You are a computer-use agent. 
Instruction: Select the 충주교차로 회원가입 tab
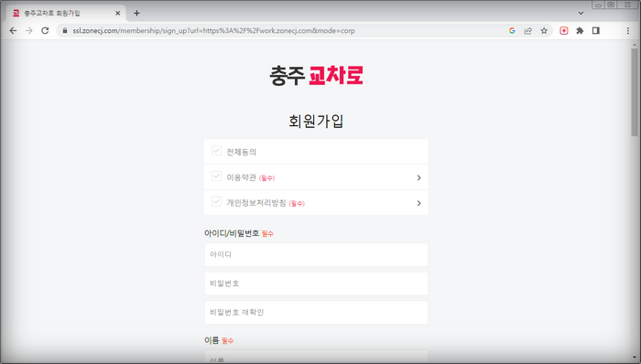[x=65, y=13]
